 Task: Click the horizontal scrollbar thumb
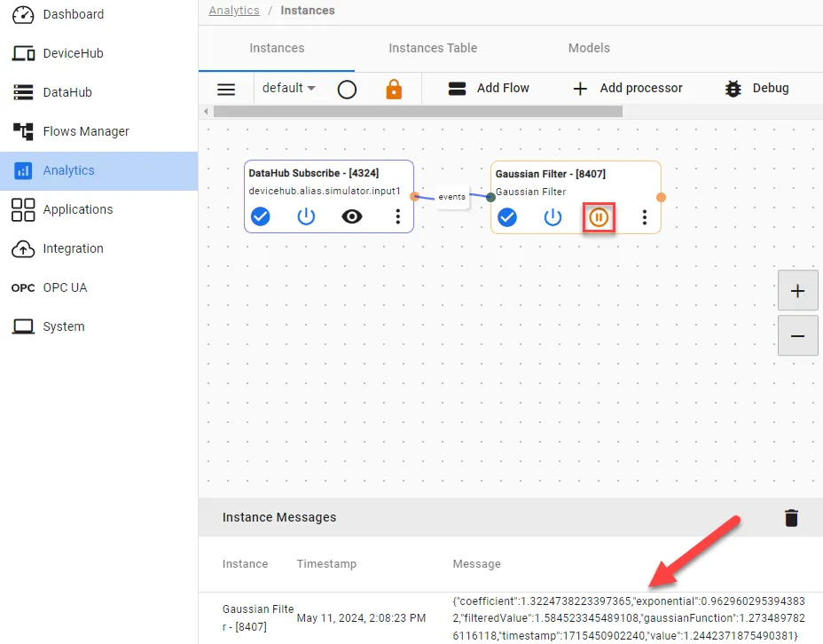pyautogui.click(x=418, y=111)
